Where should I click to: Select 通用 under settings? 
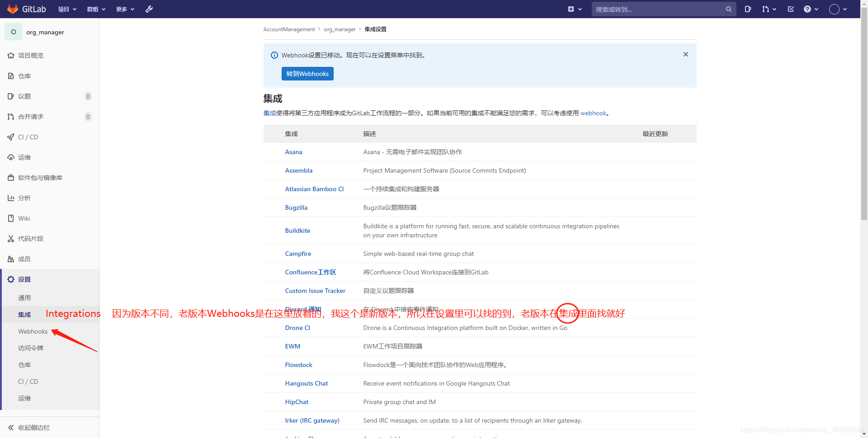[x=24, y=298]
